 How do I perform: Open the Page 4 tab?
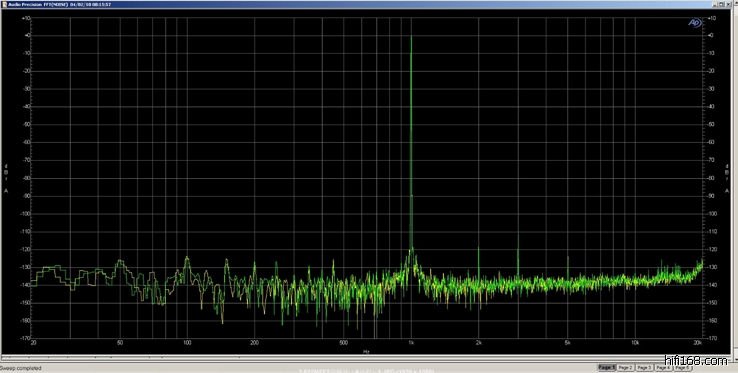pos(662,367)
